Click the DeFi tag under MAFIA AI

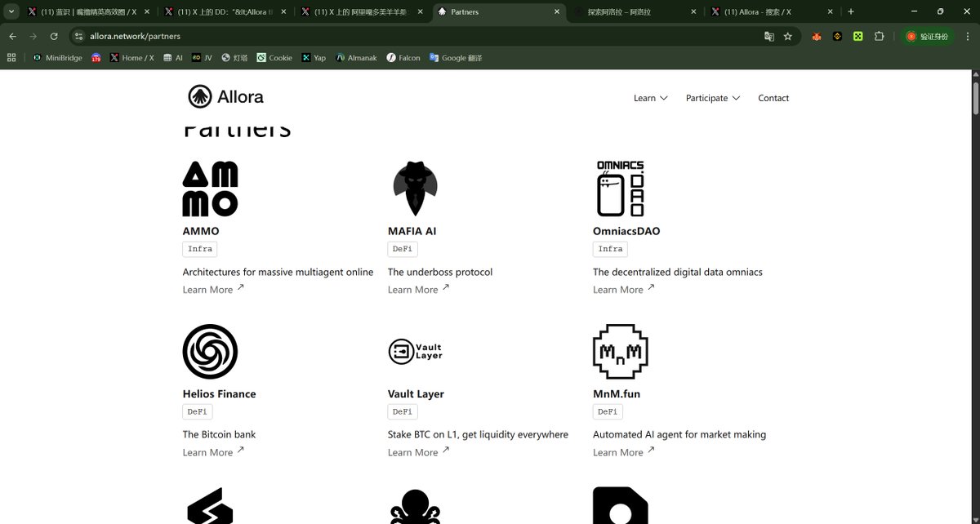[403, 249]
